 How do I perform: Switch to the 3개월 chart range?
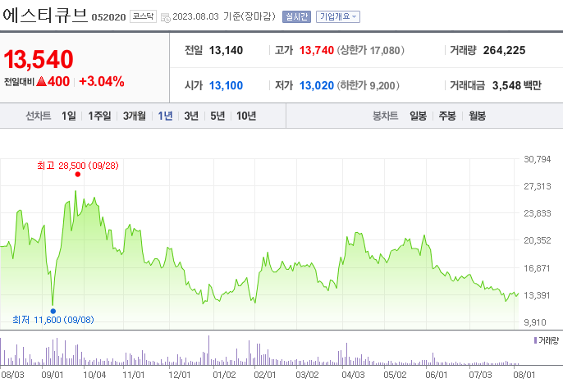pyautogui.click(x=135, y=116)
